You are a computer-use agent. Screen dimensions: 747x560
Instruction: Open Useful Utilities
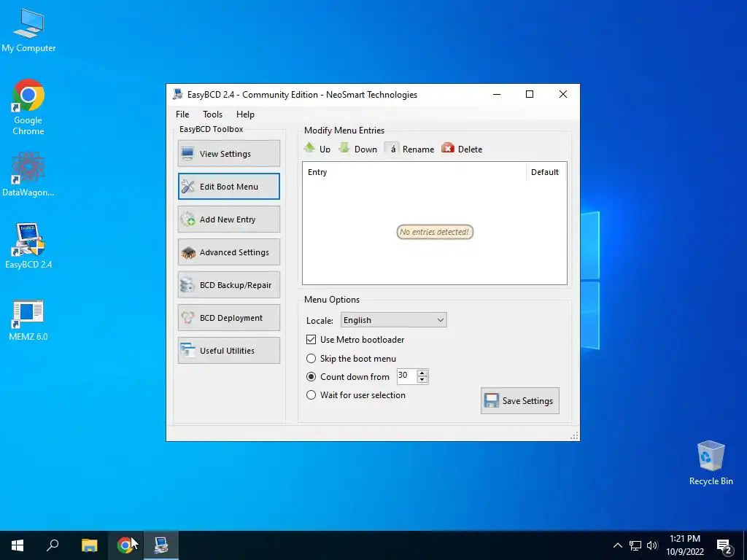(x=228, y=351)
